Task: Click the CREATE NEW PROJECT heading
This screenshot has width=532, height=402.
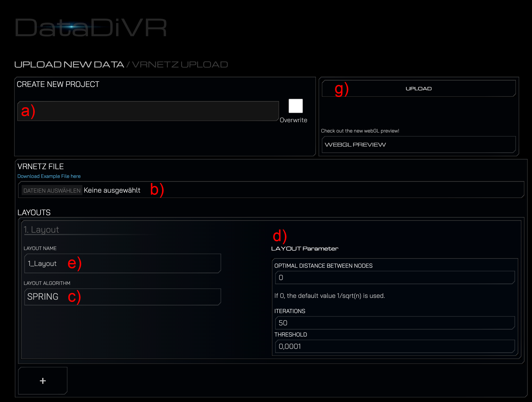Action: click(58, 84)
